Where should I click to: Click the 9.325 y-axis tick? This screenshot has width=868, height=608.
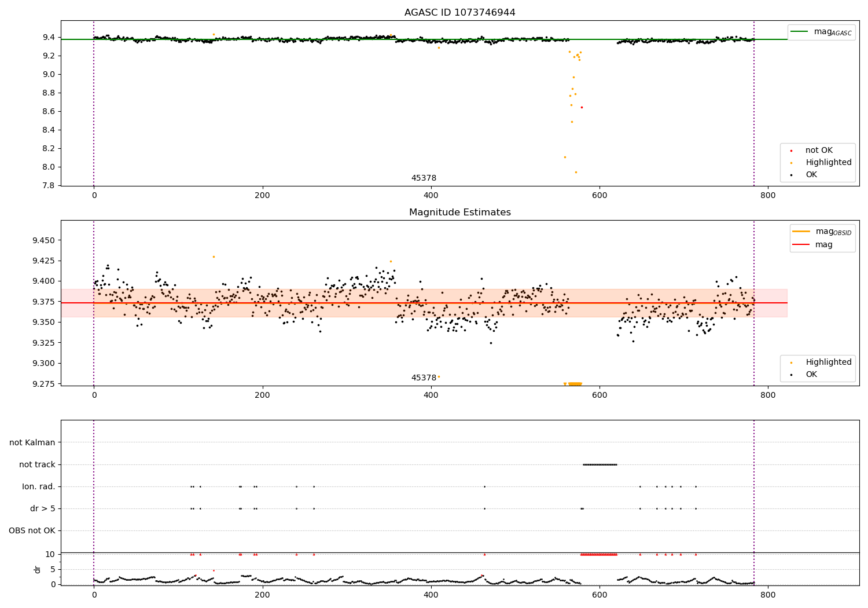pos(44,343)
